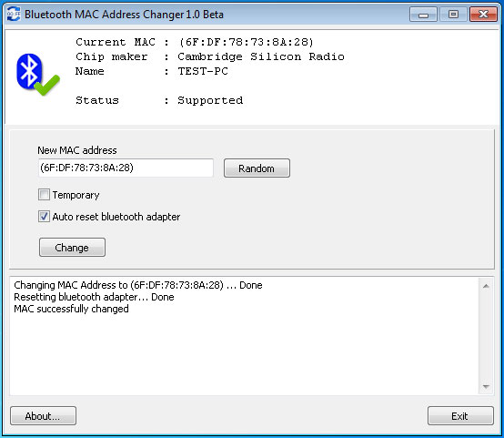This screenshot has height=438, width=504.
Task: Click the log scrollbar down arrow
Action: (x=486, y=386)
